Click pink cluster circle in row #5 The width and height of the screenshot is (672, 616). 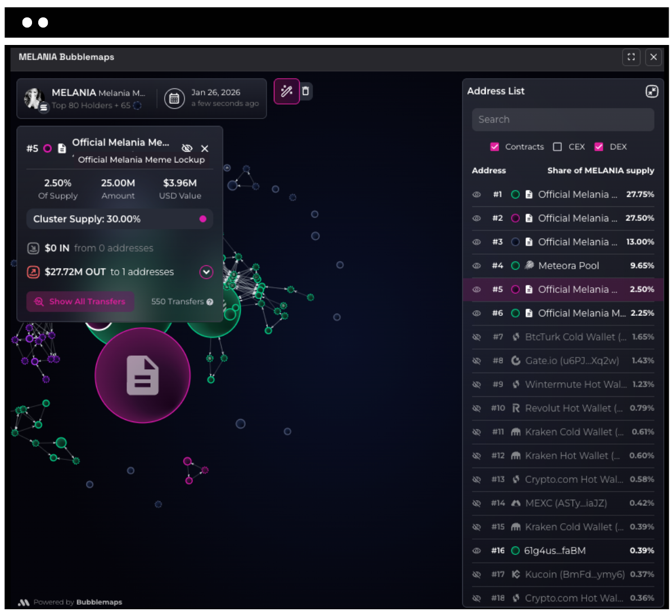[515, 289]
